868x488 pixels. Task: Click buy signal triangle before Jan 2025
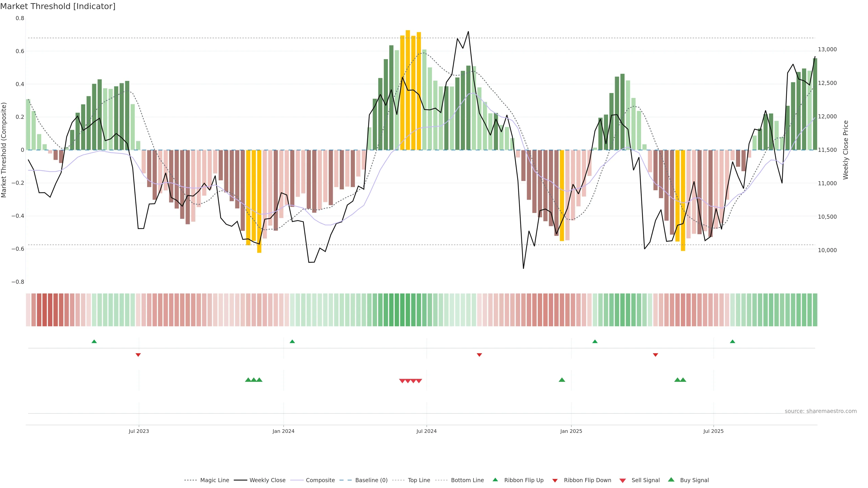tap(562, 380)
